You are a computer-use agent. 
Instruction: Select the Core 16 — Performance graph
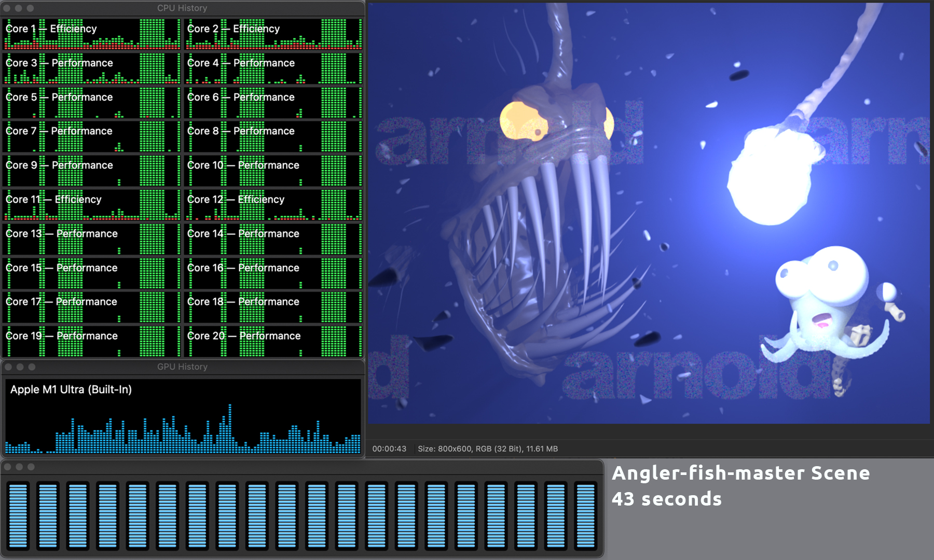click(273, 273)
